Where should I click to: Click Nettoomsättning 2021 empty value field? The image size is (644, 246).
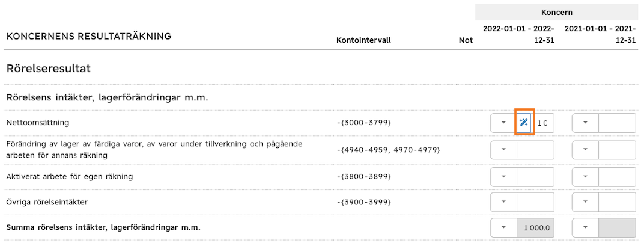coord(618,123)
